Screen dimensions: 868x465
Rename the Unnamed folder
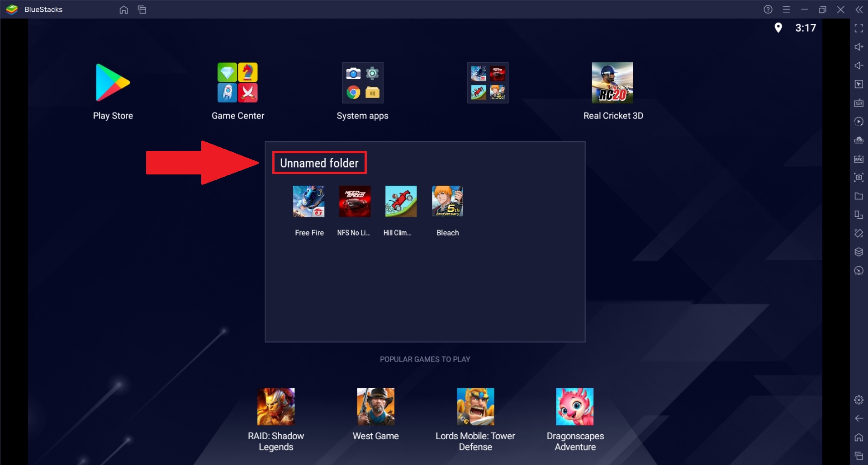tap(319, 162)
